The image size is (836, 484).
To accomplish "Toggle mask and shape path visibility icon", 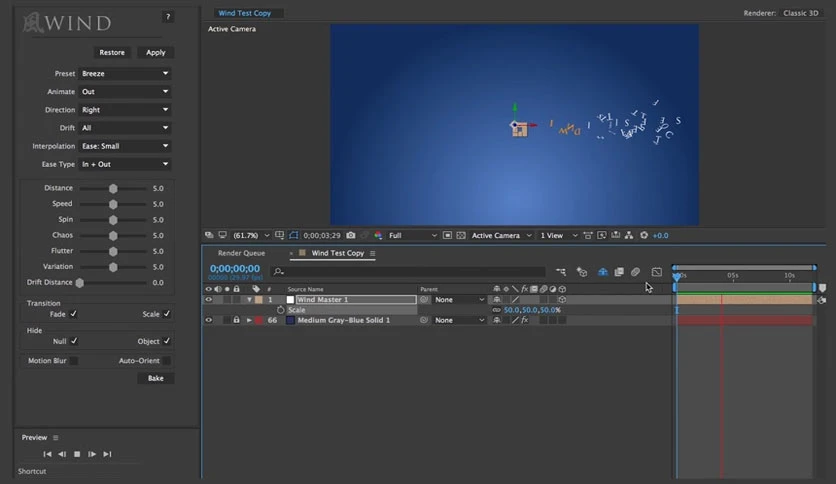I will point(293,235).
